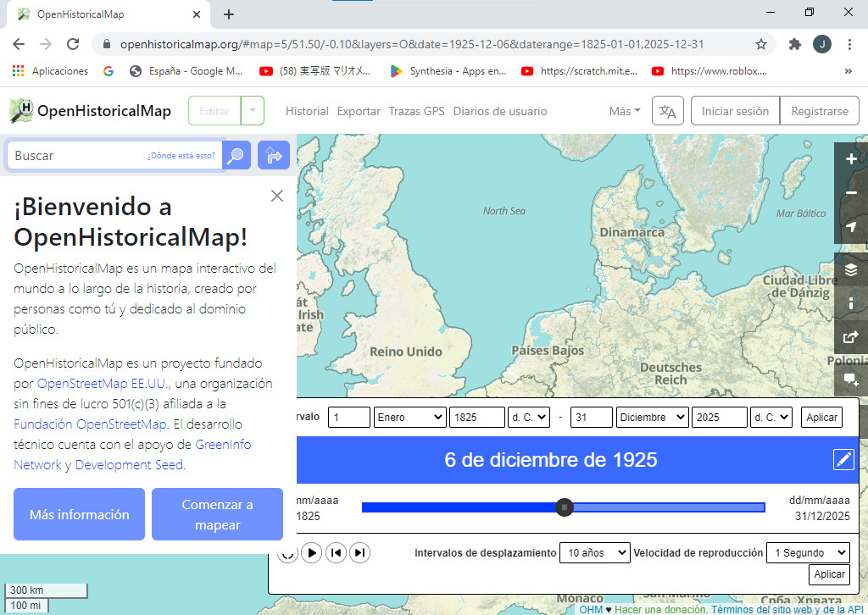Open the Intervalos de desplazamiento dropdown

tap(594, 551)
